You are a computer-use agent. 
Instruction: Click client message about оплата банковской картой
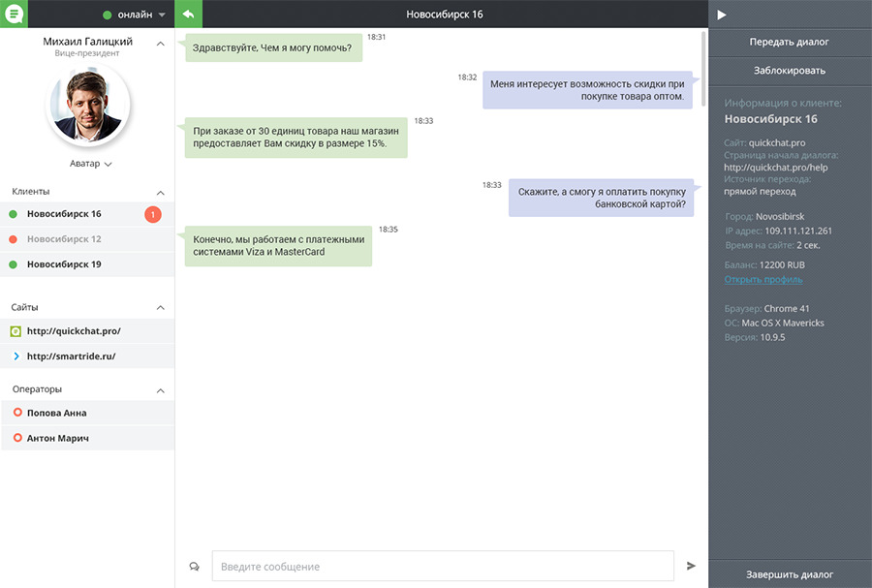[601, 198]
